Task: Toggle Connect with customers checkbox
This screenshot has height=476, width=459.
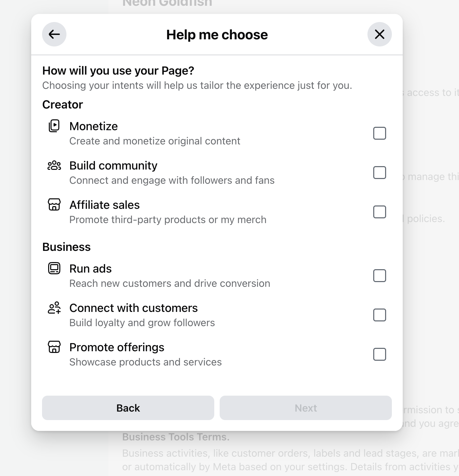Action: 379,315
